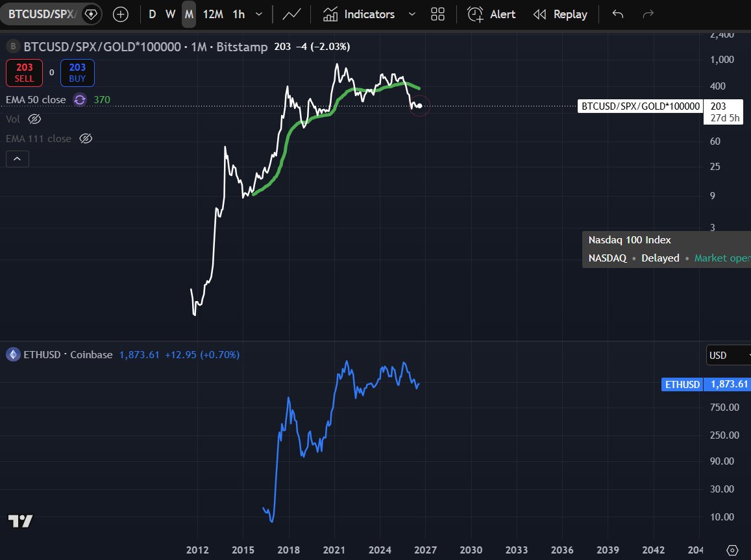Click the 750.00 price scale label
The width and height of the screenshot is (751, 560).
coord(724,408)
